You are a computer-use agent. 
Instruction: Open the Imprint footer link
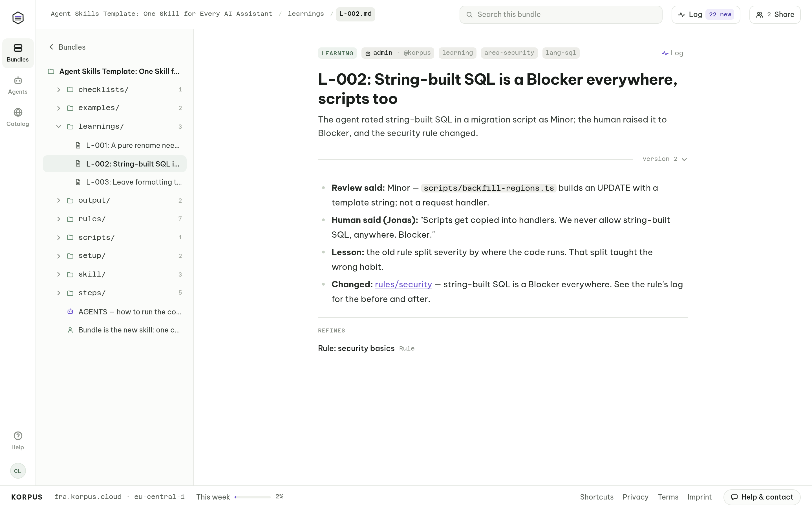699,497
